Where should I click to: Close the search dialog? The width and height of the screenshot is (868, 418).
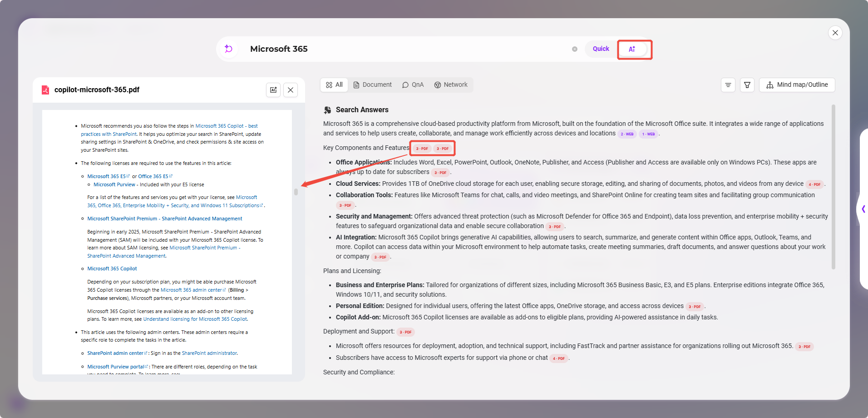pyautogui.click(x=835, y=33)
